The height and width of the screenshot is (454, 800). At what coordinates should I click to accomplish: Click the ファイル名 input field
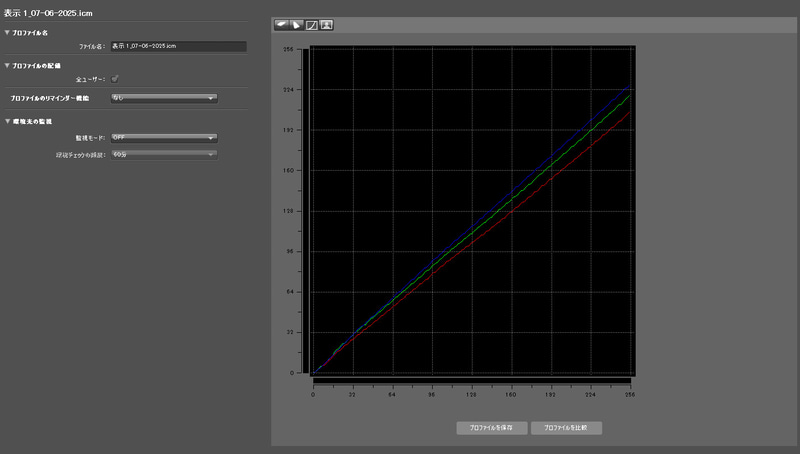point(179,46)
